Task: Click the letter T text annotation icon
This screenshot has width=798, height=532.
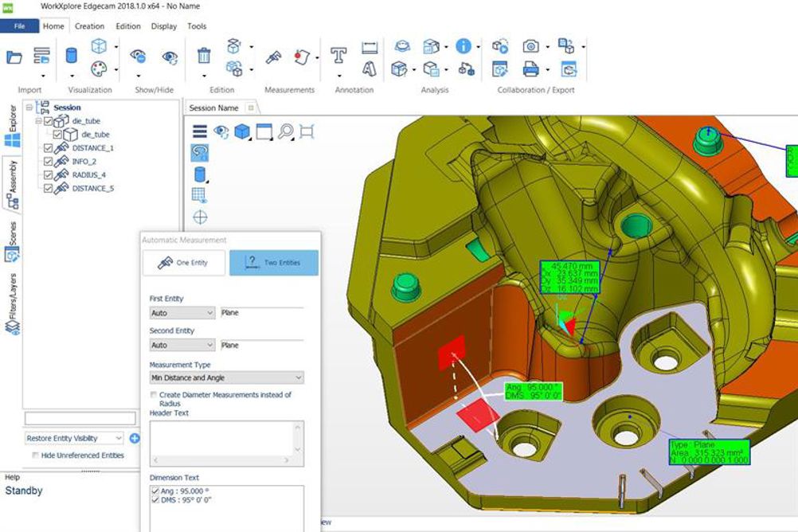Action: tap(338, 55)
